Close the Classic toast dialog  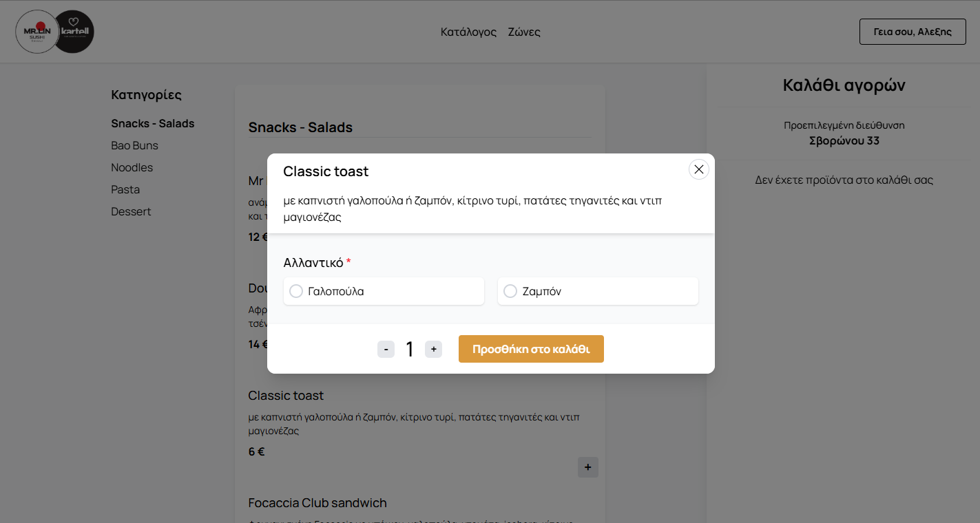click(x=698, y=169)
